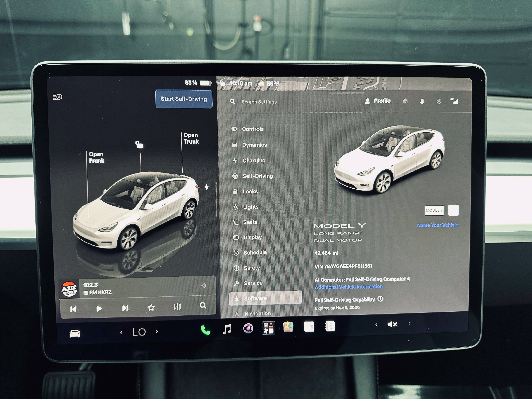This screenshot has height=399, width=532.
Task: Tap Name Your Vehicle link
Action: point(438,225)
